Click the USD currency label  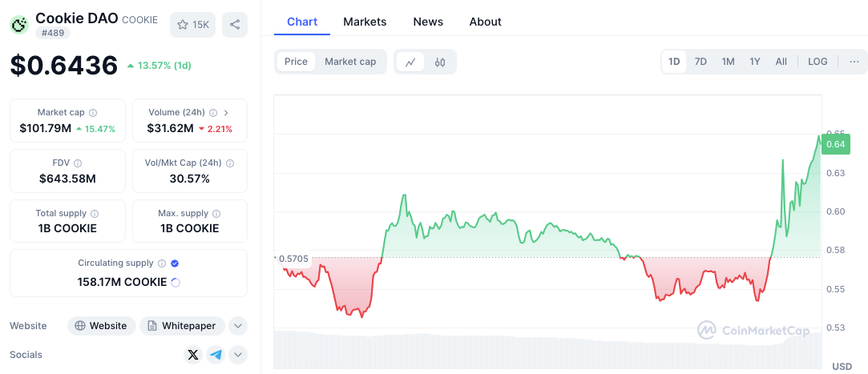coord(842,366)
